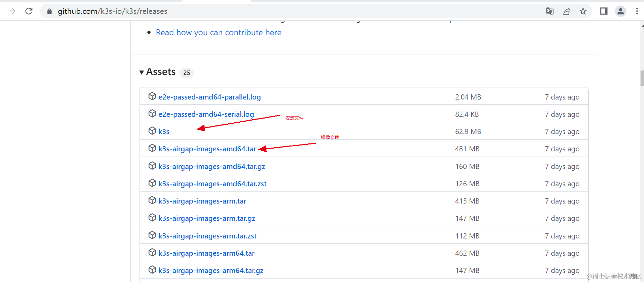644x282 pixels.
Task: Click '7 days ago' in the k3s-airgap-images-arm.tar row
Action: point(562,201)
